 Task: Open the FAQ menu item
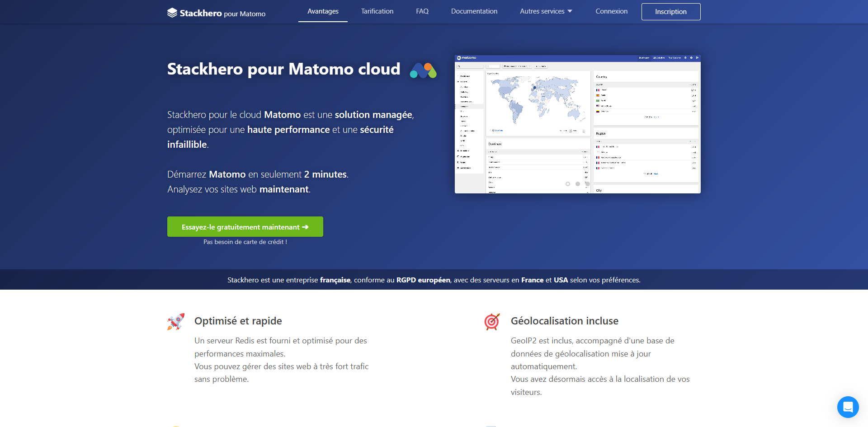(x=422, y=11)
